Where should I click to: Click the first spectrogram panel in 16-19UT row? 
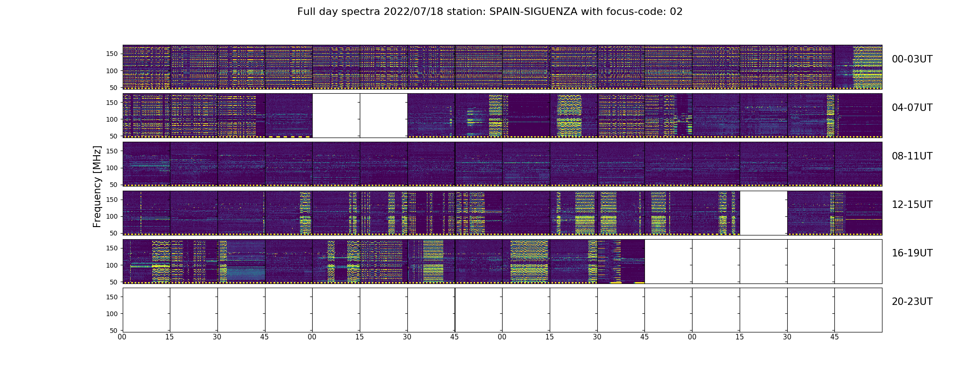[x=147, y=261]
